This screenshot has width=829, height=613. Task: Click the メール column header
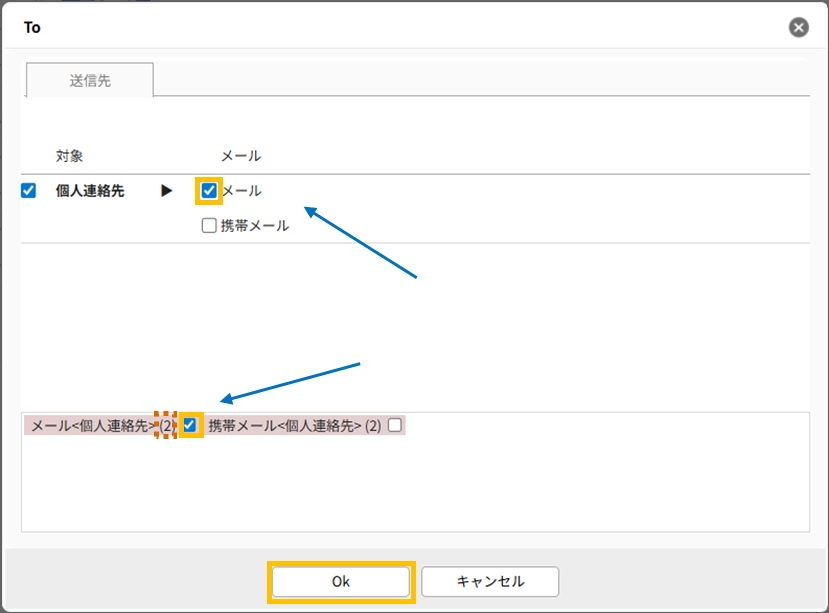tap(241, 156)
